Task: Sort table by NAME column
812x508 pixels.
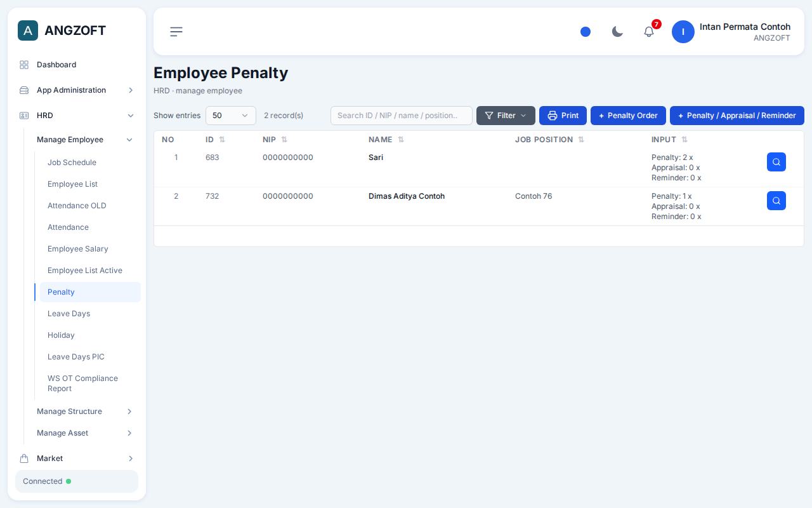Action: [x=386, y=140]
